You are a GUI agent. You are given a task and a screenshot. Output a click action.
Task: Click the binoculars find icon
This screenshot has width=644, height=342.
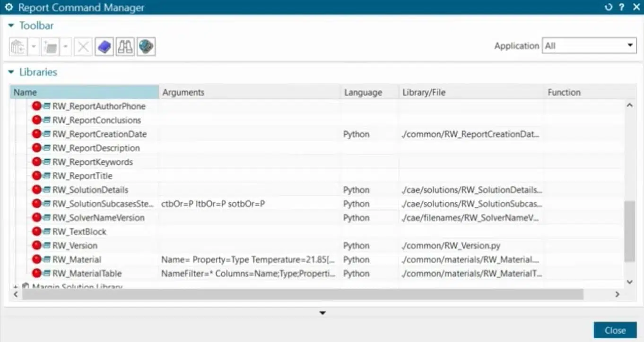point(125,47)
